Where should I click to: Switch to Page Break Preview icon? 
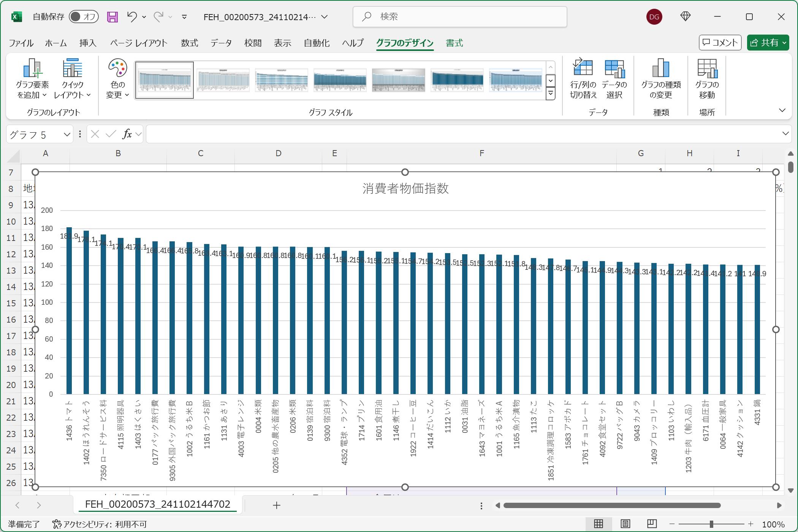652,524
